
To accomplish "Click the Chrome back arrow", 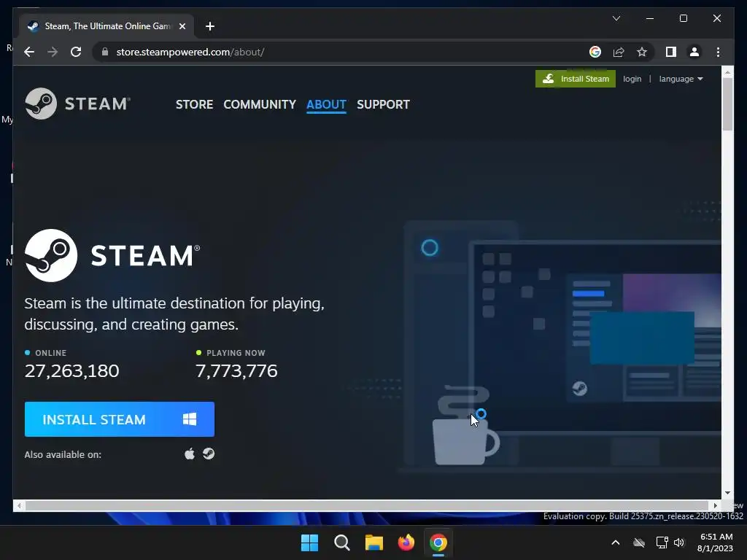I will point(29,52).
